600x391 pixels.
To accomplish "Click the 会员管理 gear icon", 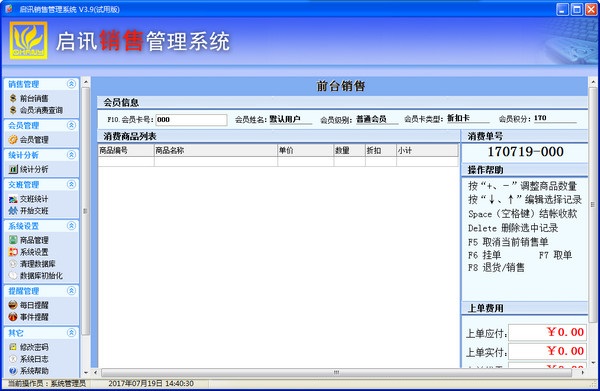I will 13,140.
